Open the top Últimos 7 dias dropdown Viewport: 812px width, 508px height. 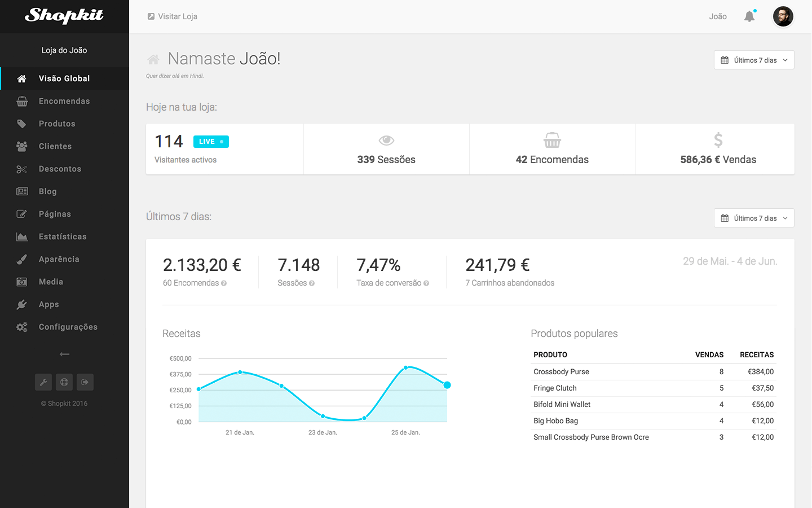pyautogui.click(x=754, y=60)
